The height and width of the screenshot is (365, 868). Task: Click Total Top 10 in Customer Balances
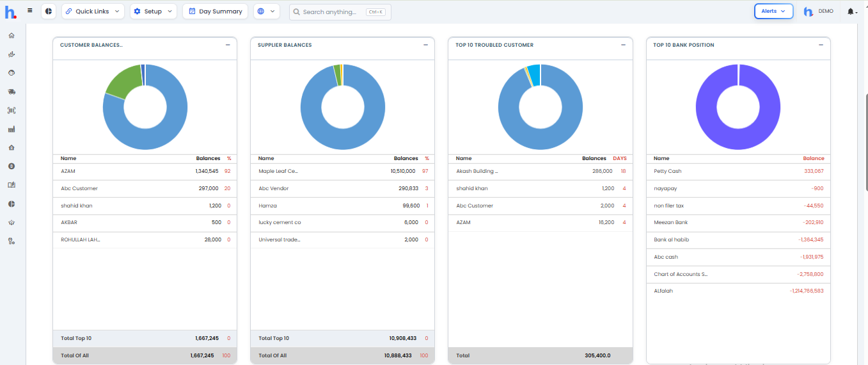76,338
